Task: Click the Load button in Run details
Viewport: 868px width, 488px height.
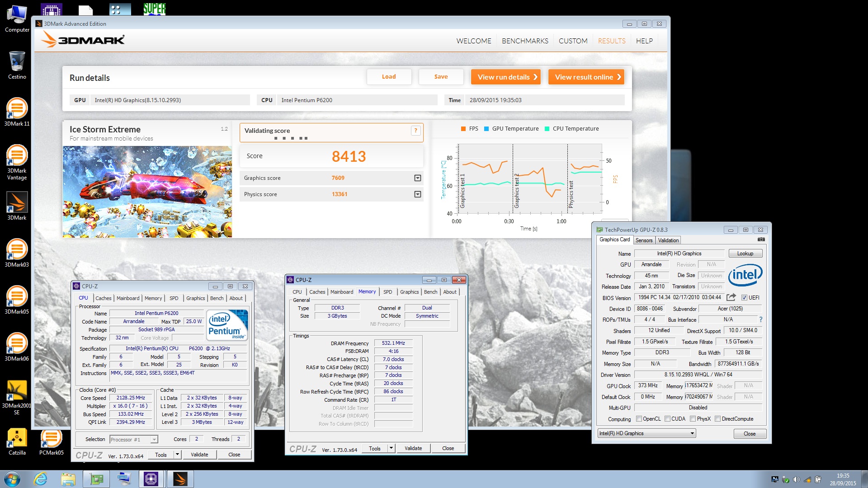Action: pyautogui.click(x=389, y=77)
